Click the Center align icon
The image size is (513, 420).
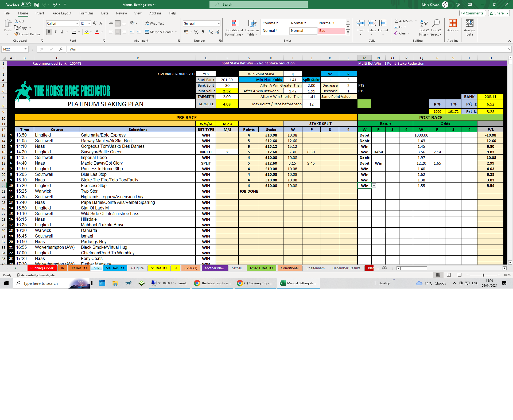(118, 32)
